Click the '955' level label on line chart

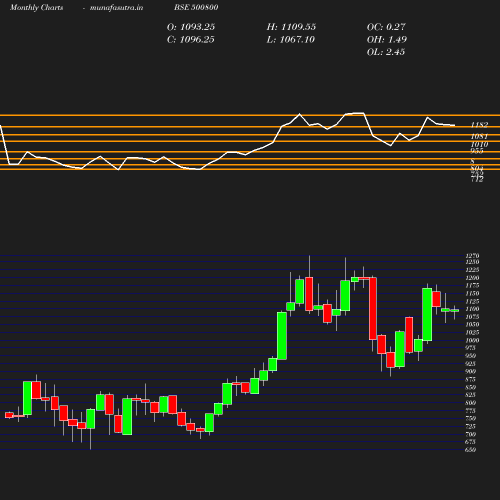point(477,151)
